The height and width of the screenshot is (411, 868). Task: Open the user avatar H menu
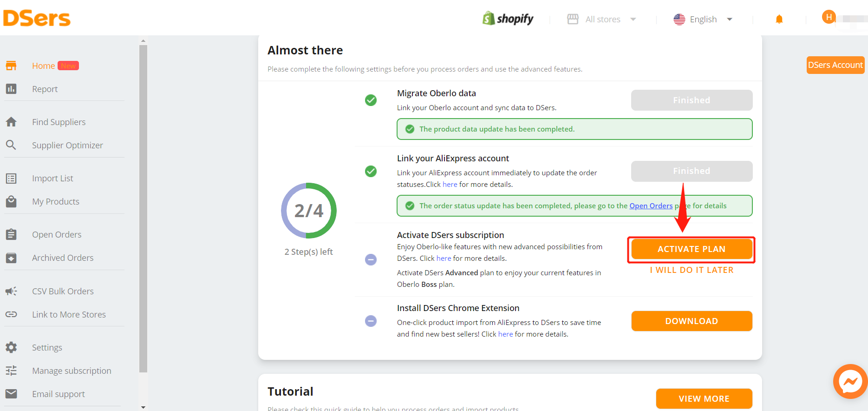point(829,17)
